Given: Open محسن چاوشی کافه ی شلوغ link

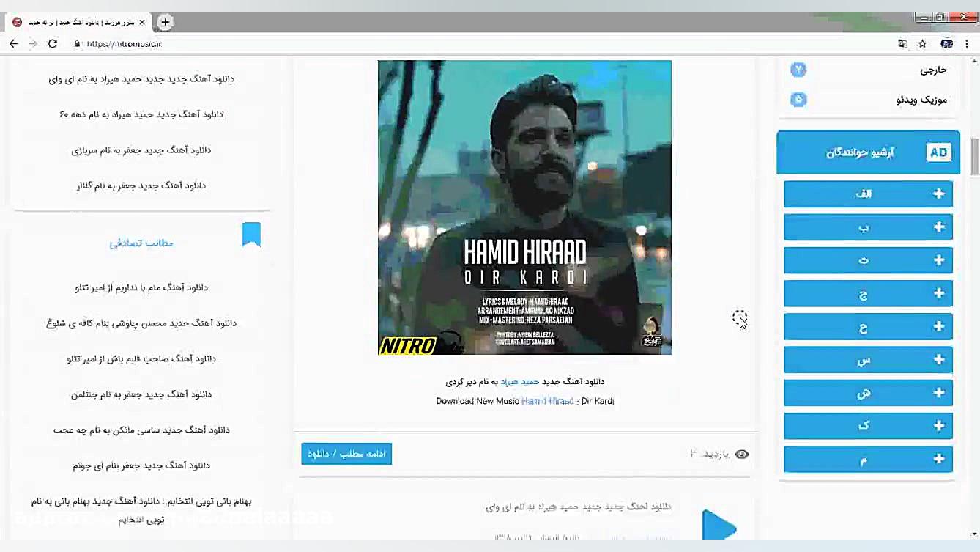Looking at the screenshot, I should tap(141, 323).
